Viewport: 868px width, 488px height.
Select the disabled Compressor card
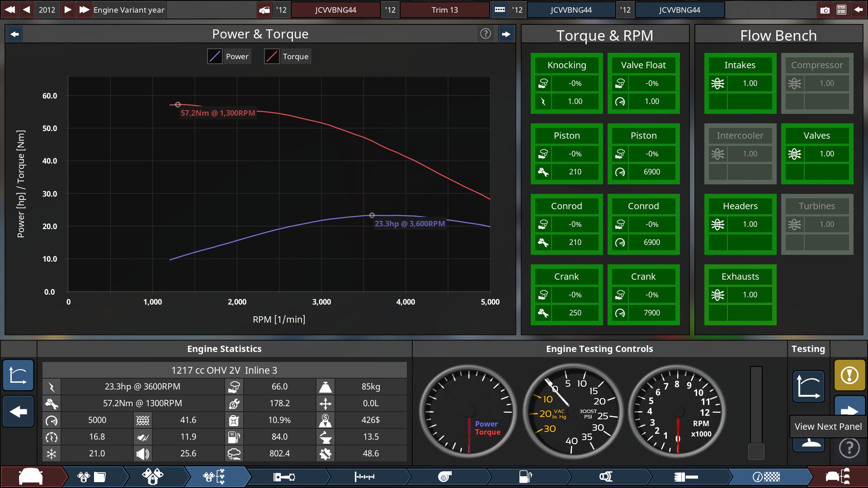click(817, 83)
